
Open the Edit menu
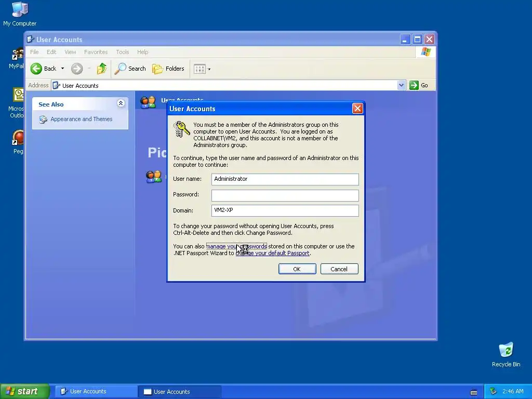51,52
